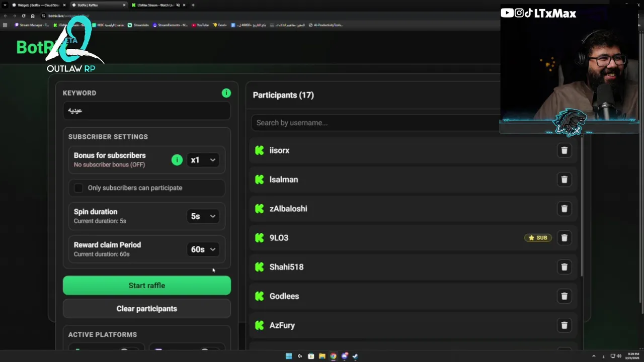Click the Kick icon beside Isalman
This screenshot has height=362, width=644.
click(x=260, y=179)
